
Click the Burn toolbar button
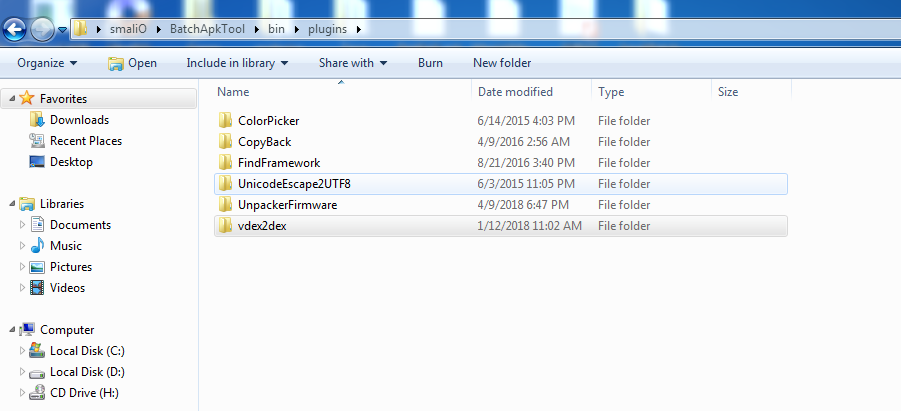click(x=430, y=63)
